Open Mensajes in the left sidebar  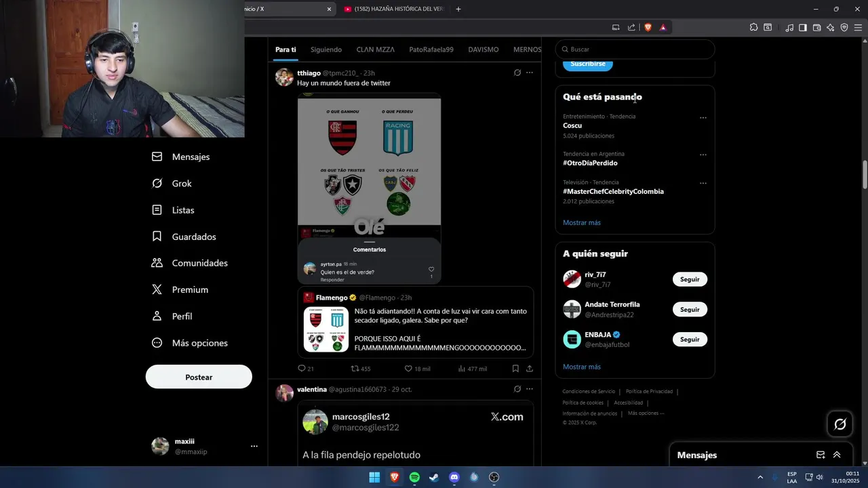click(181, 157)
